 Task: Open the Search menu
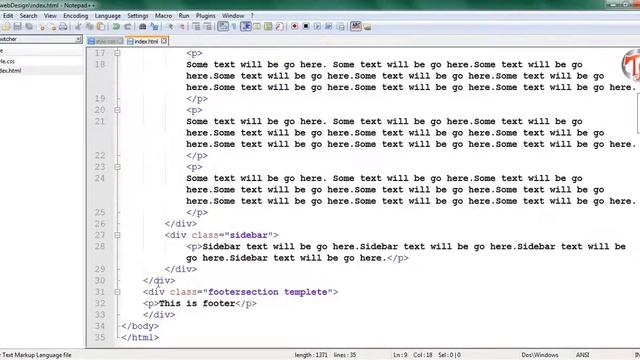point(29,16)
